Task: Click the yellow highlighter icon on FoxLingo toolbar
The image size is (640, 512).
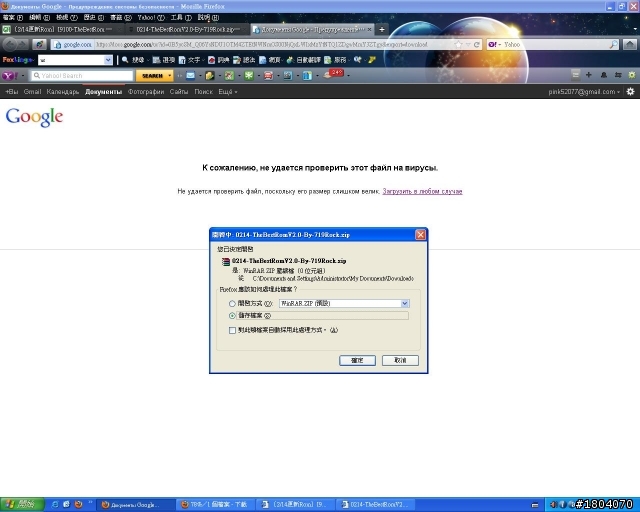Action: click(x=372, y=60)
